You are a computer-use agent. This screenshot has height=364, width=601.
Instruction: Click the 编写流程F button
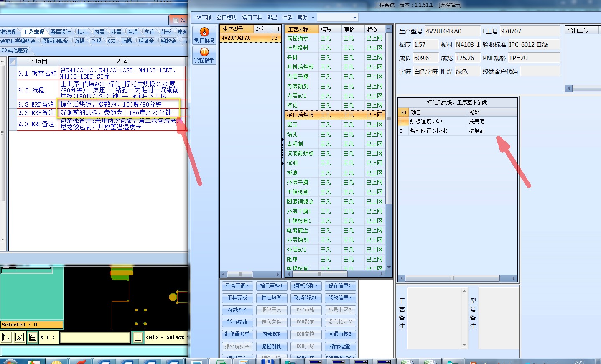306,286
